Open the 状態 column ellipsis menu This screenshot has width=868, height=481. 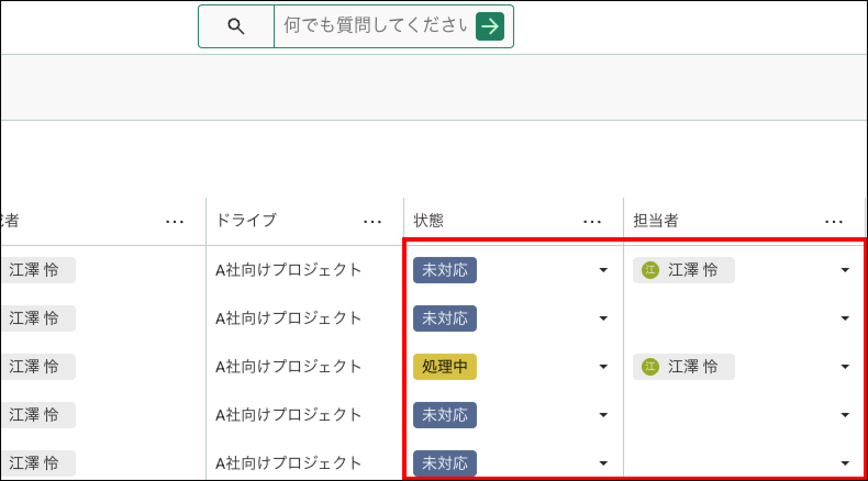point(592,222)
